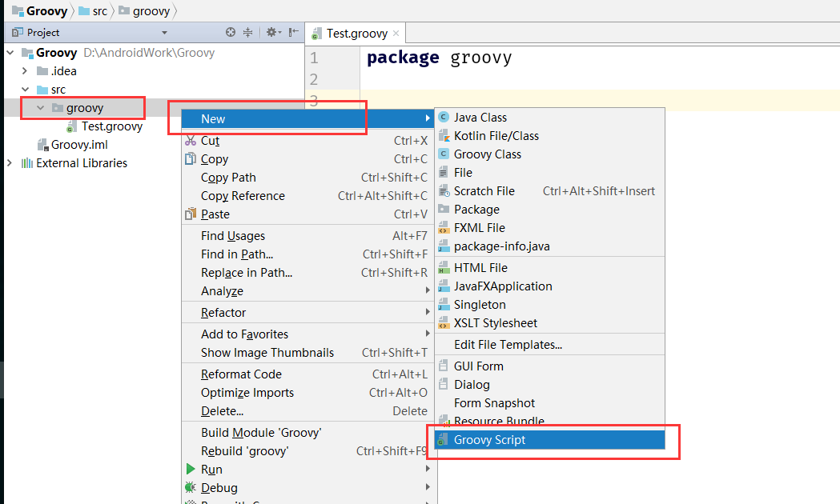This screenshot has width=840, height=504.
Task: Choose Optimize Imports menu entry
Action: [x=307, y=392]
